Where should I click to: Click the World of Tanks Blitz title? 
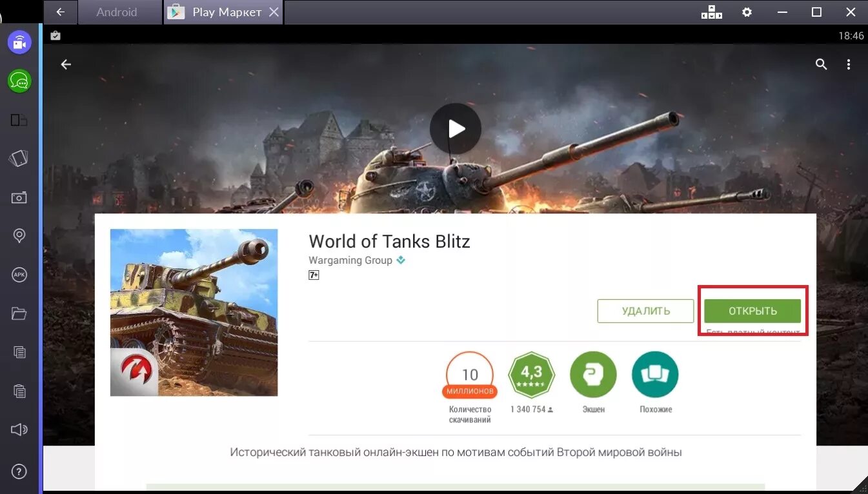tap(389, 241)
